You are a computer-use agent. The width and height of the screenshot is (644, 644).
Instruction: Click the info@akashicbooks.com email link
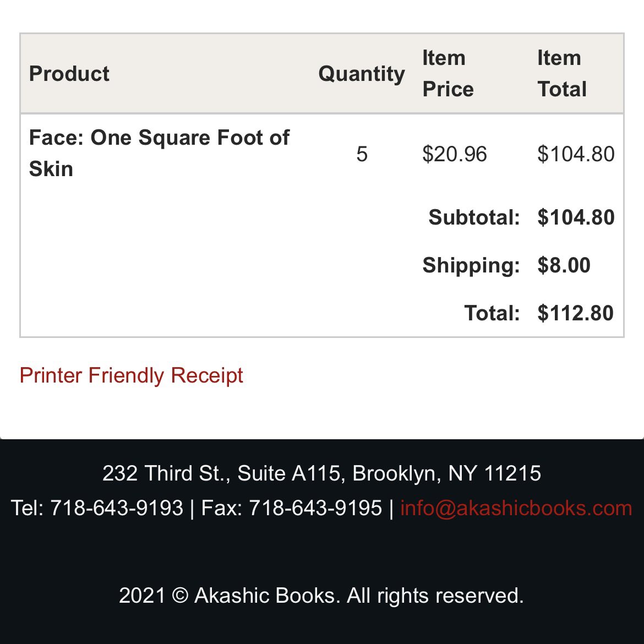516,508
